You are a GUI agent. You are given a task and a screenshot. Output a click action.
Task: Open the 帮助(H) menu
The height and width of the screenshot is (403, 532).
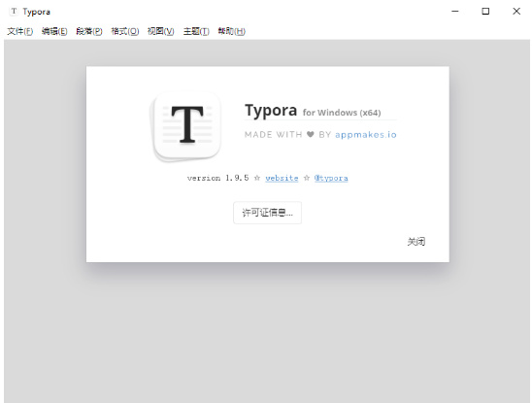click(231, 32)
